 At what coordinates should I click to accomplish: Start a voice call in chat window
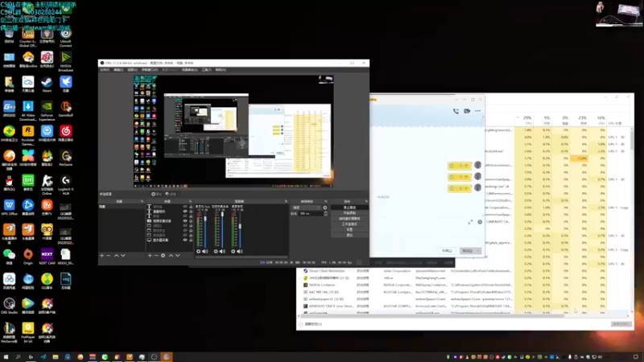coord(456,111)
